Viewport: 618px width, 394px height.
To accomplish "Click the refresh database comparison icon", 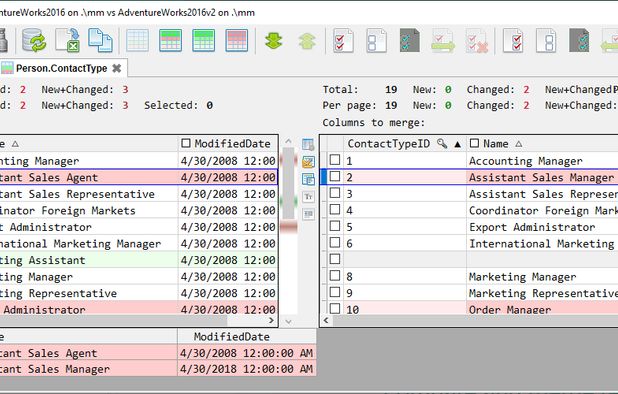I will point(34,40).
